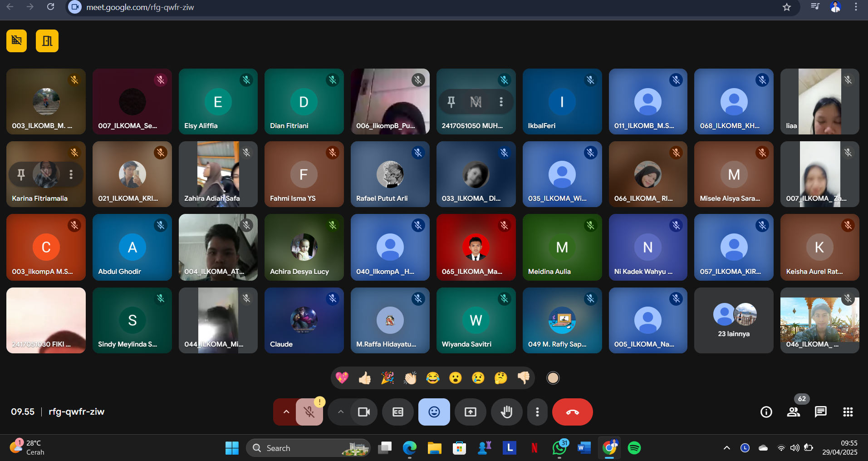This screenshot has width=868, height=461.
Task: Toggle the microphone mute button
Action: [309, 412]
